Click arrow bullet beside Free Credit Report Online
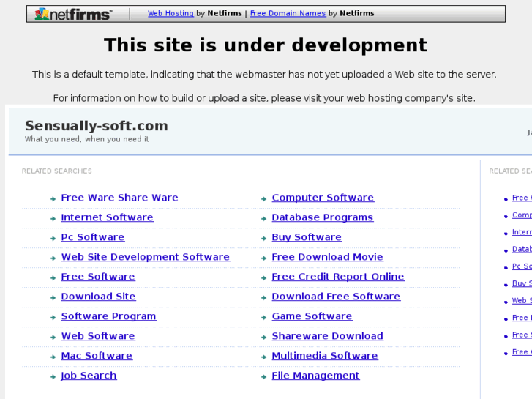This screenshot has height=399, width=532. [263, 277]
